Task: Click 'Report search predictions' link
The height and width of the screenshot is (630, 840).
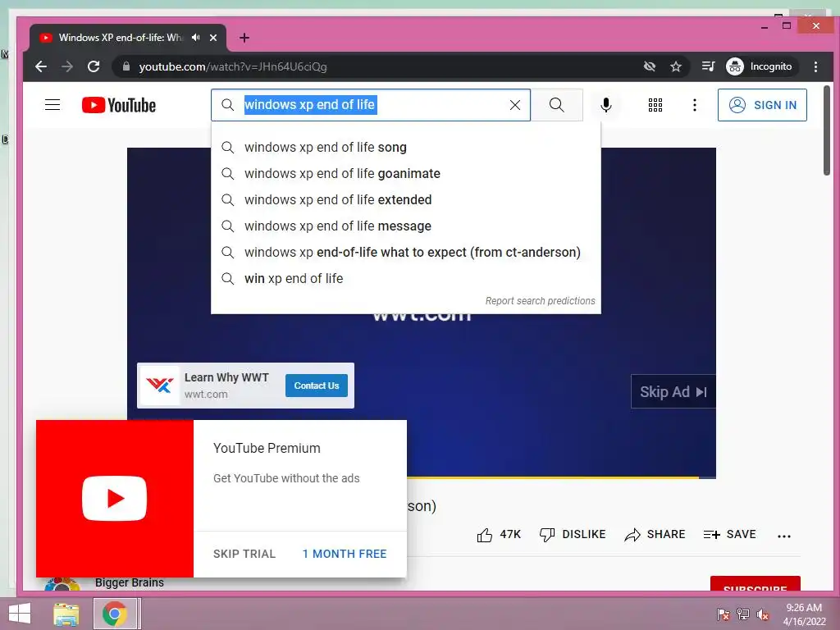Action: point(540,301)
